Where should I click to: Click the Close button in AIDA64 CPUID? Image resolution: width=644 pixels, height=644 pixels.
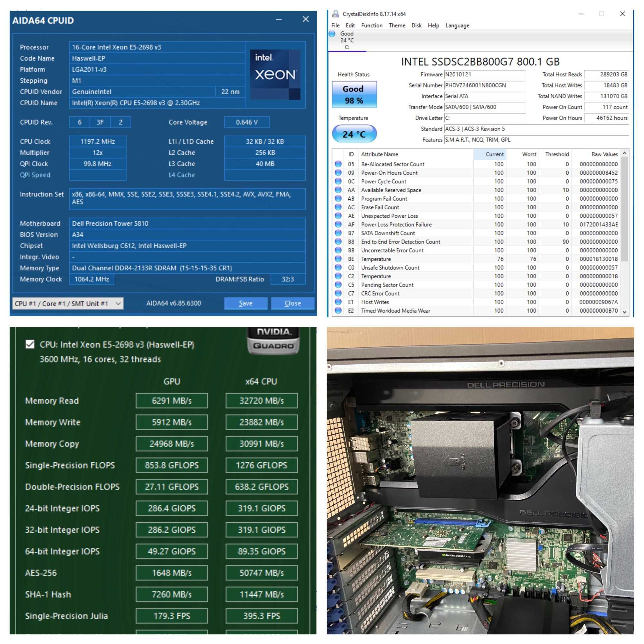tap(293, 303)
